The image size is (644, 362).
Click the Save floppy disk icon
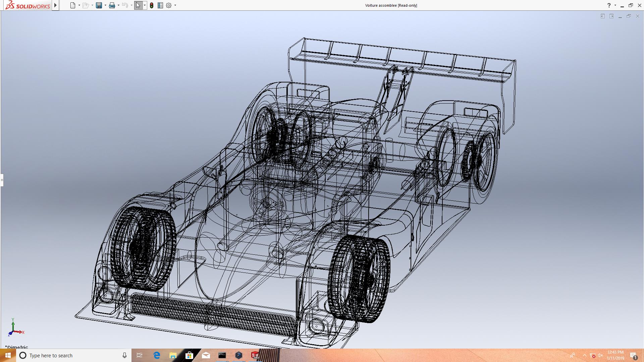pyautogui.click(x=99, y=5)
